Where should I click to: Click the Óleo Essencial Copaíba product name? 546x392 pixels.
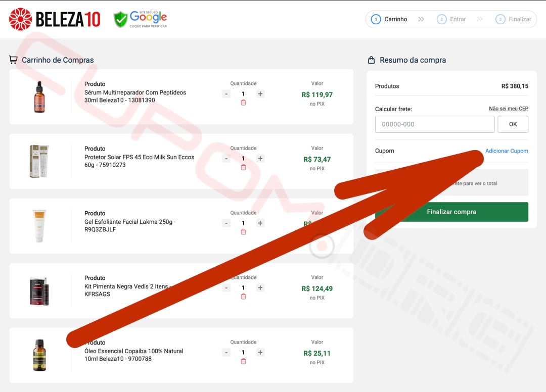pos(133,355)
